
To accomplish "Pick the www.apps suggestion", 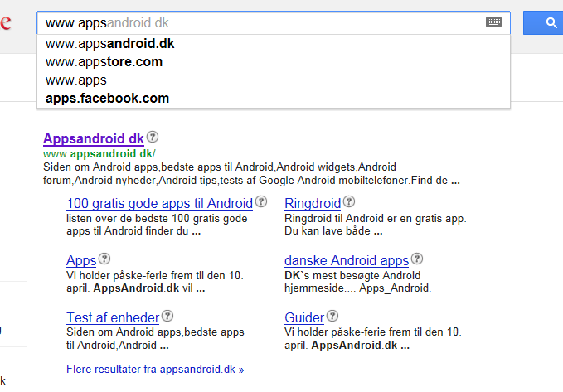I will click(x=76, y=80).
